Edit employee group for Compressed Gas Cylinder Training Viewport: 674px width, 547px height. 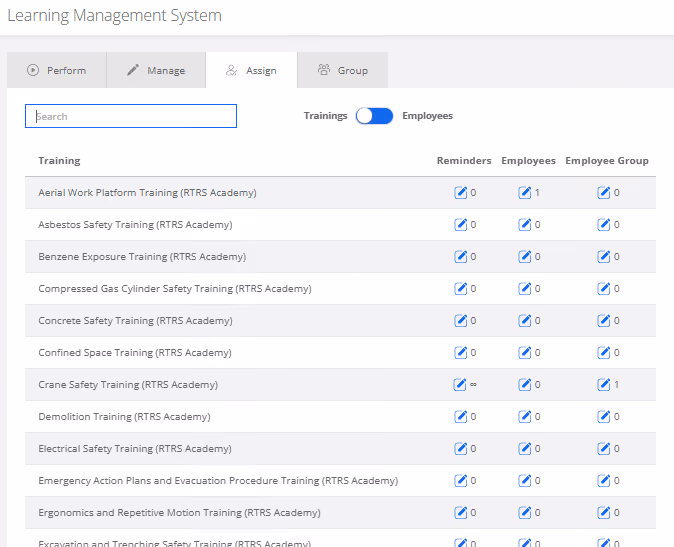point(604,288)
